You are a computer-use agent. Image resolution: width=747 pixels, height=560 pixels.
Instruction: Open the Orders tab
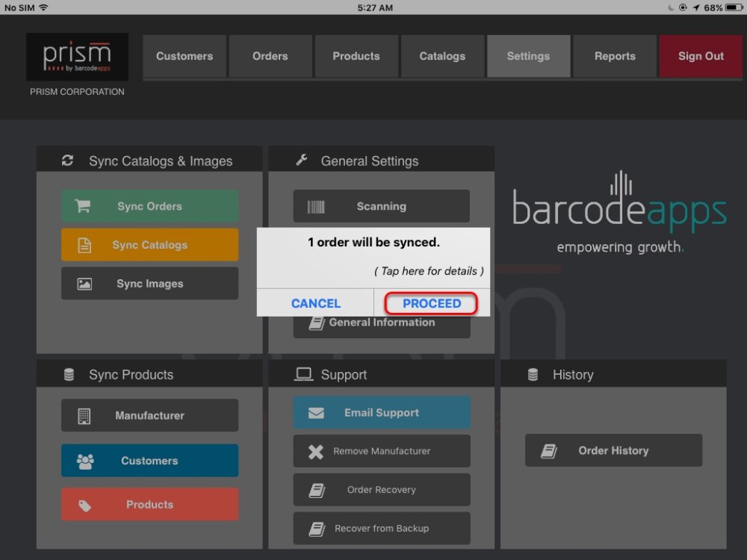tap(270, 56)
